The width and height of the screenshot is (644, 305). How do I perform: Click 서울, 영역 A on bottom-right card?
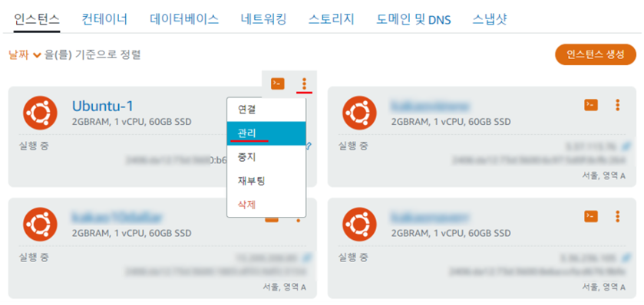[604, 287]
